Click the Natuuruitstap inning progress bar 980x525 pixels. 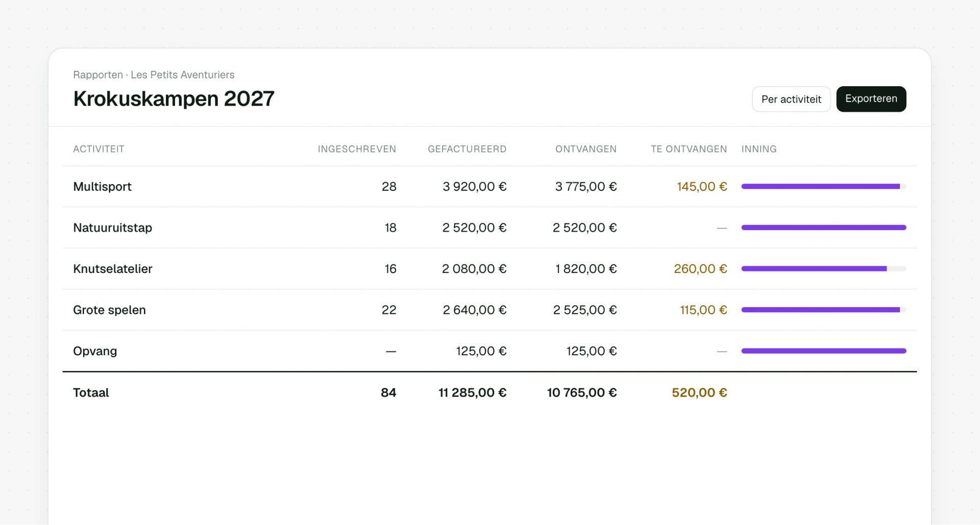824,228
